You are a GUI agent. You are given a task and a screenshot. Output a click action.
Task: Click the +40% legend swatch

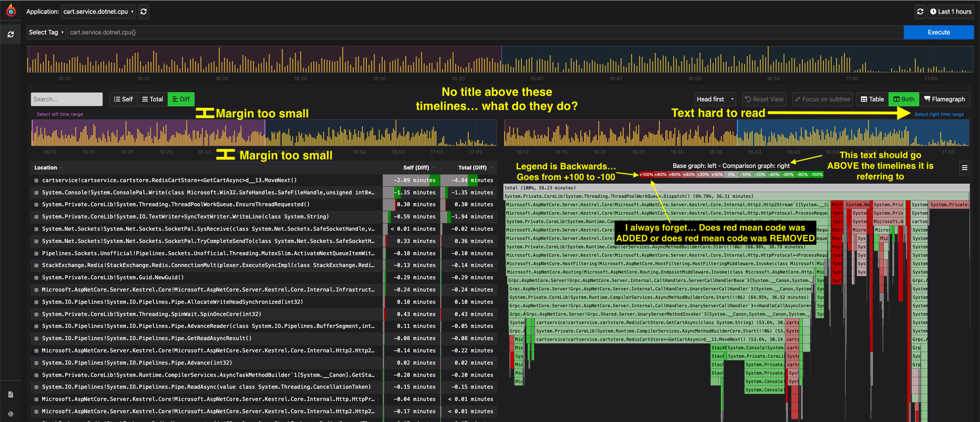coord(689,174)
